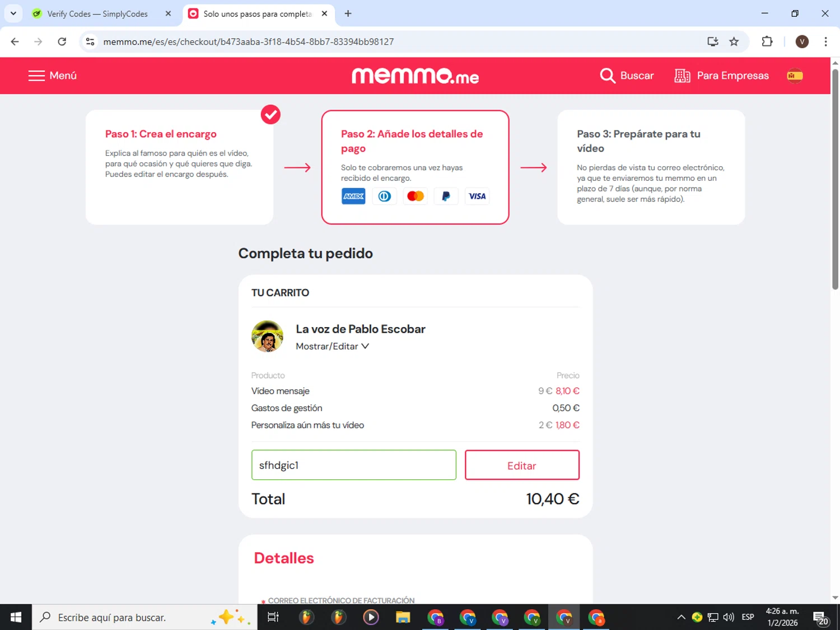The height and width of the screenshot is (630, 840).
Task: Open Chrome profile avatar V
Action: (x=802, y=41)
